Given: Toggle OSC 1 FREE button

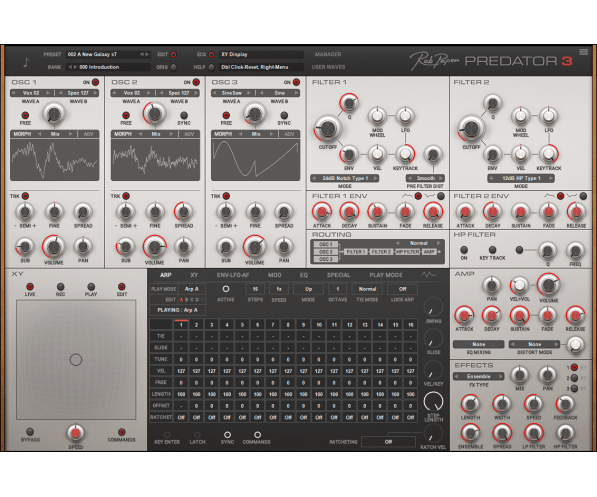Looking at the screenshot, I should coord(25,115).
